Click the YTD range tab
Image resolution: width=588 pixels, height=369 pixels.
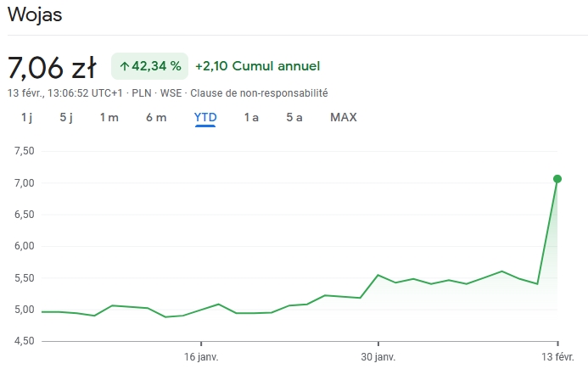[205, 118]
